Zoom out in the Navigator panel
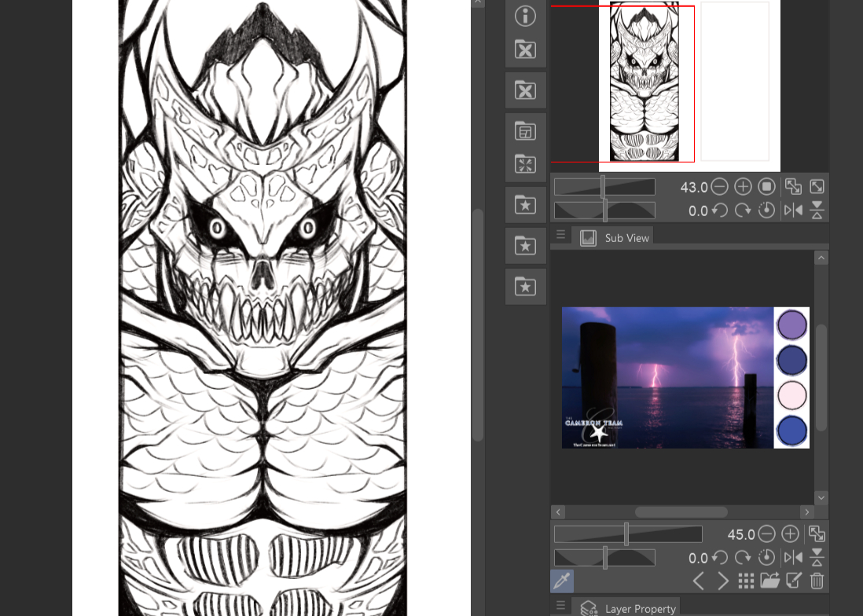 [x=719, y=187]
